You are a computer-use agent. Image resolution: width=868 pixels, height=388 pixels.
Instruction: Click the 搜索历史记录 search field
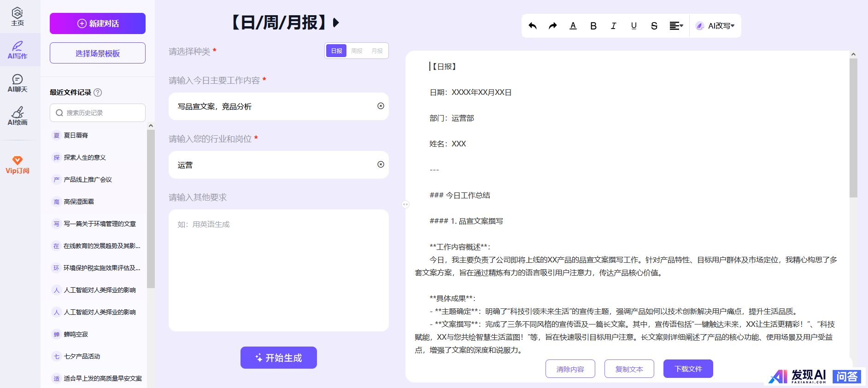pyautogui.click(x=98, y=113)
